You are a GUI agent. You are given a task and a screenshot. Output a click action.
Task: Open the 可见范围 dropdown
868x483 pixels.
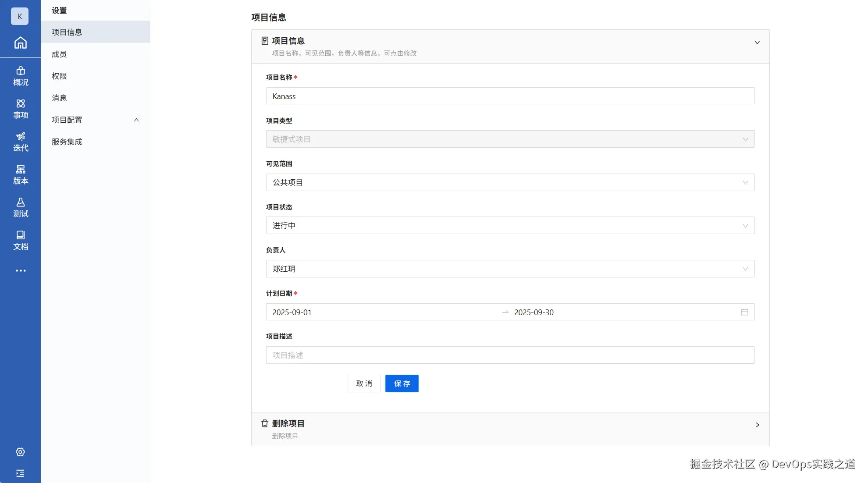coord(510,182)
